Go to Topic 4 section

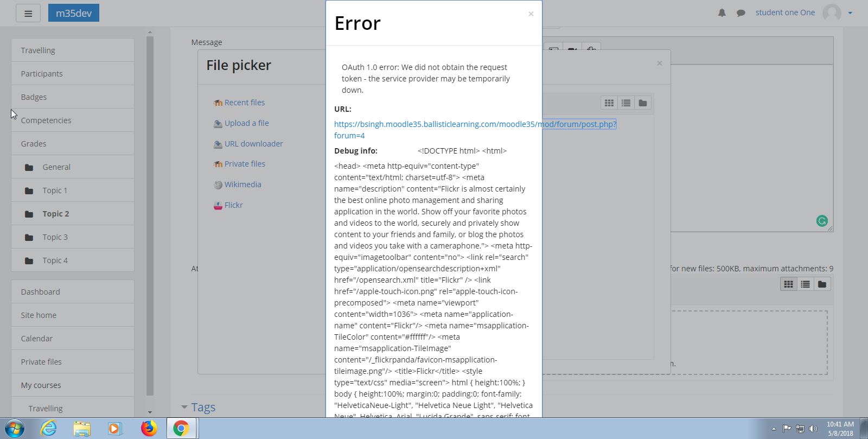73,260
